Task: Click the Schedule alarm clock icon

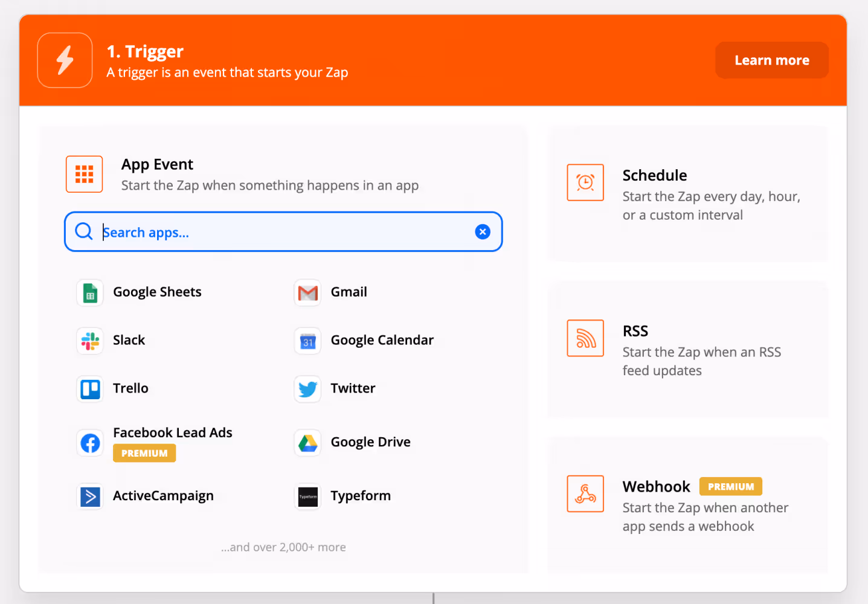Action: [585, 182]
